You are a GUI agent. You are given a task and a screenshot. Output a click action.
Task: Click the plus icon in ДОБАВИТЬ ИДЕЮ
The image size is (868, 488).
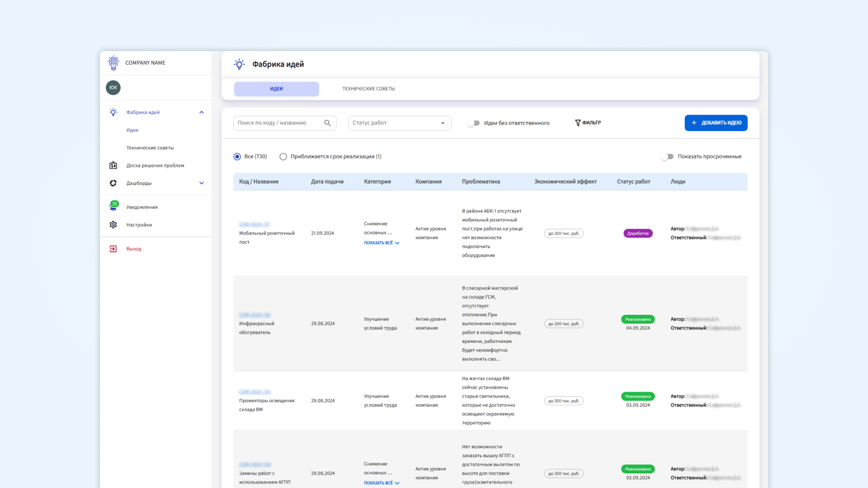pos(694,123)
